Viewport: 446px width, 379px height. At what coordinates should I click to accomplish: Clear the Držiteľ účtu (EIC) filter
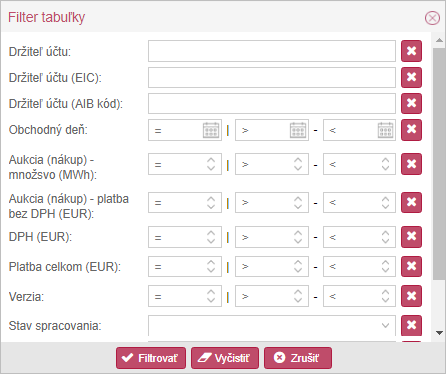tap(411, 77)
